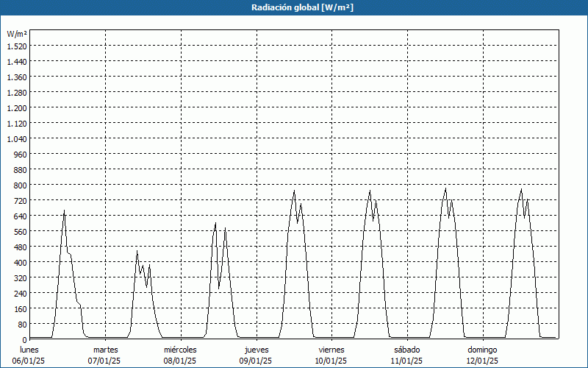588x368 pixels.
Task: Click the 720 axis value
Action: click(21, 201)
